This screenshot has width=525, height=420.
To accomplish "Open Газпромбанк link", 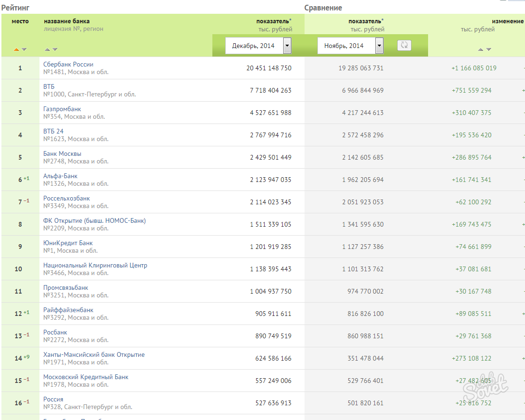I will point(62,109).
